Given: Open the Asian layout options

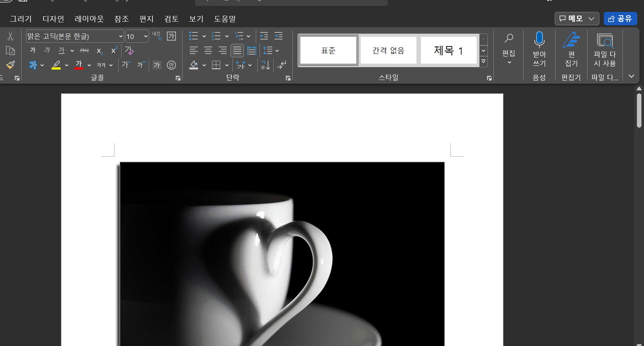Looking at the screenshot, I should coord(244,65).
